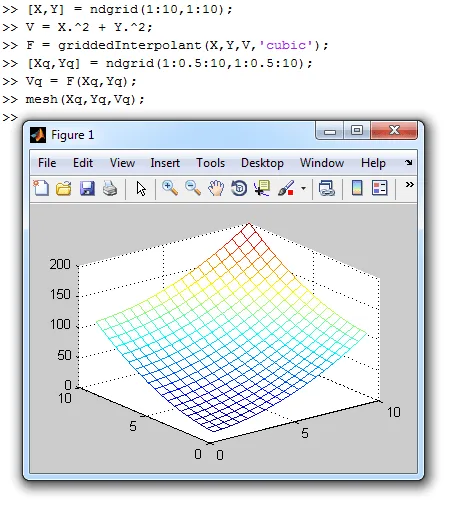Dock the figure with the menu bar arrow
The width and height of the screenshot is (453, 505).
(409, 163)
